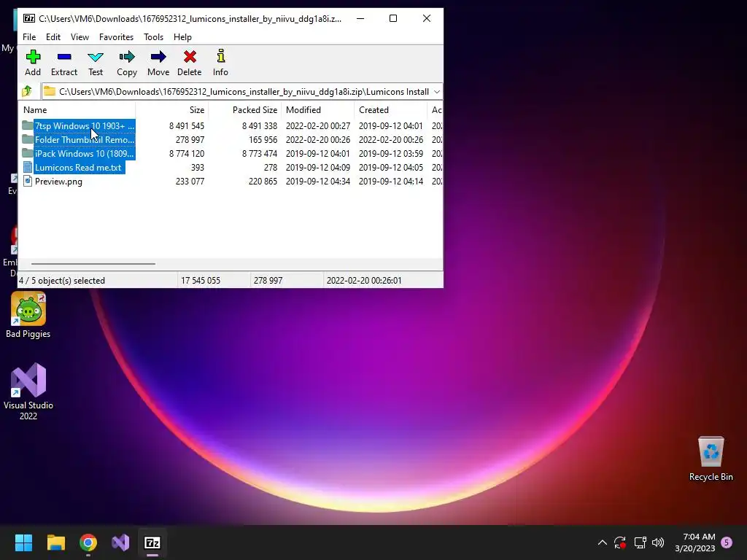Launch Chrome from the taskbar
The image size is (747, 560).
pos(88,542)
